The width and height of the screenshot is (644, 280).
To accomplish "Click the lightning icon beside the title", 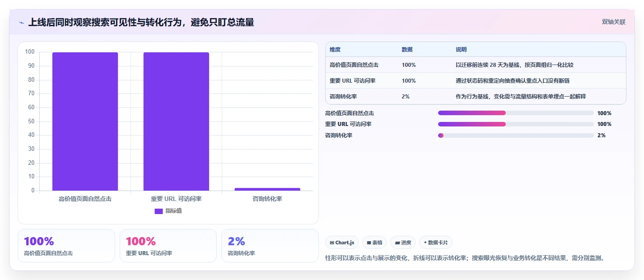I will 22,22.
